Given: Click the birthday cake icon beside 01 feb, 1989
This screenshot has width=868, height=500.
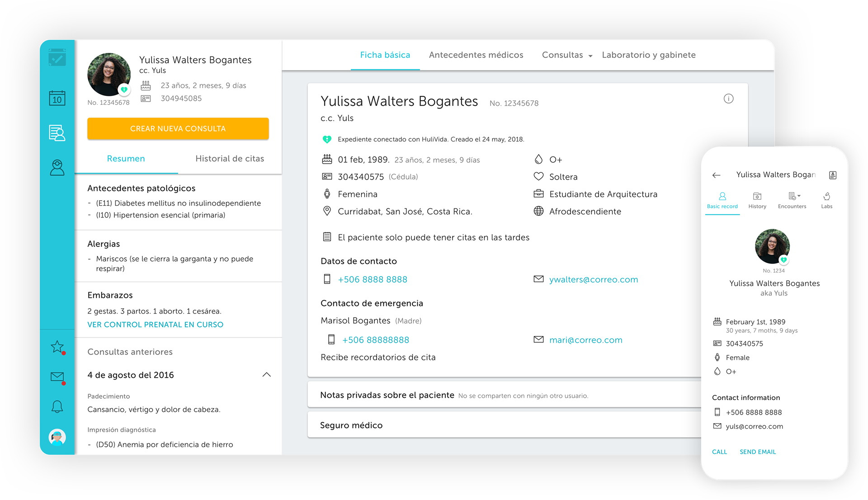Looking at the screenshot, I should (x=327, y=159).
